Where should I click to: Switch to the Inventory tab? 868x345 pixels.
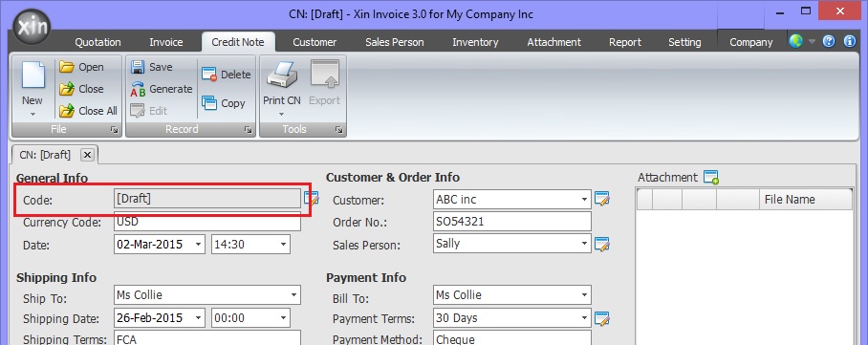[475, 42]
